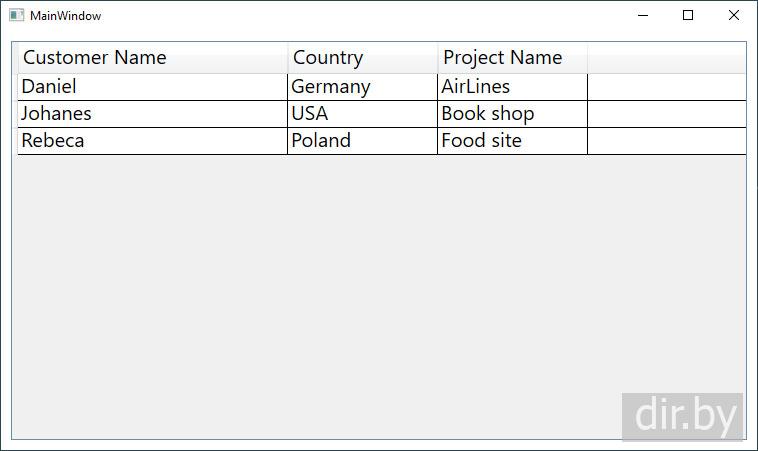Click the Poland country cell
The image size is (758, 451).
pos(321,141)
